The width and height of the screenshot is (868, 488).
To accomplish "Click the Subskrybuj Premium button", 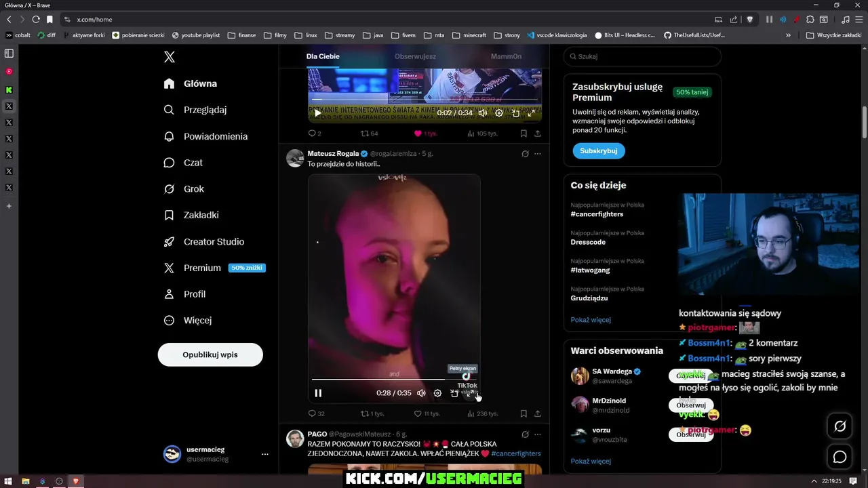I will tap(599, 150).
